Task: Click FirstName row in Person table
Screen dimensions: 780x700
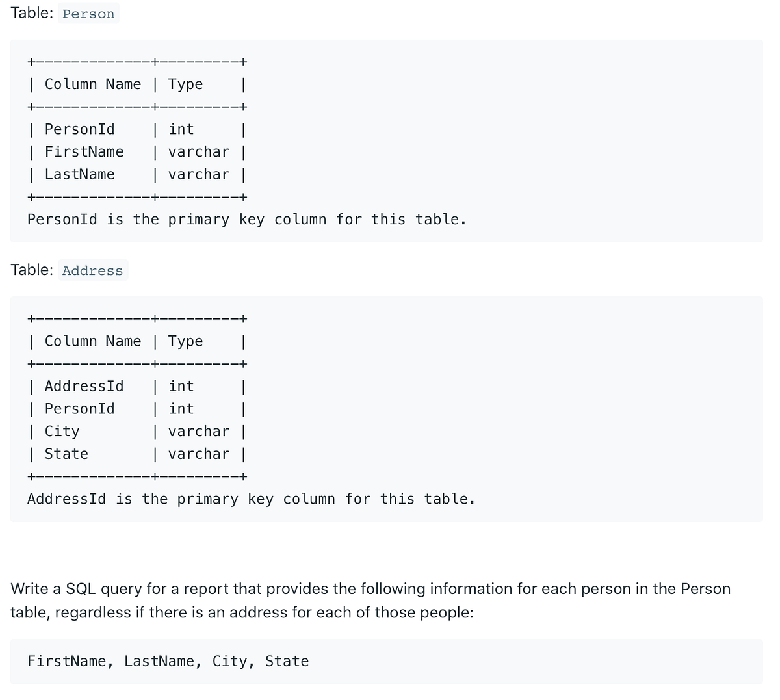Action: click(x=84, y=152)
